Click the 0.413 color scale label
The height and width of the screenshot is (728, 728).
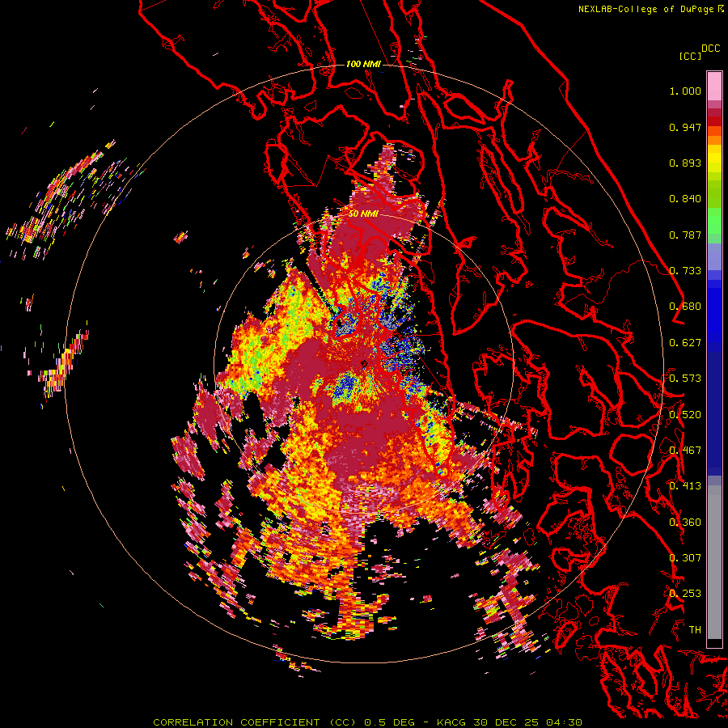tap(685, 486)
